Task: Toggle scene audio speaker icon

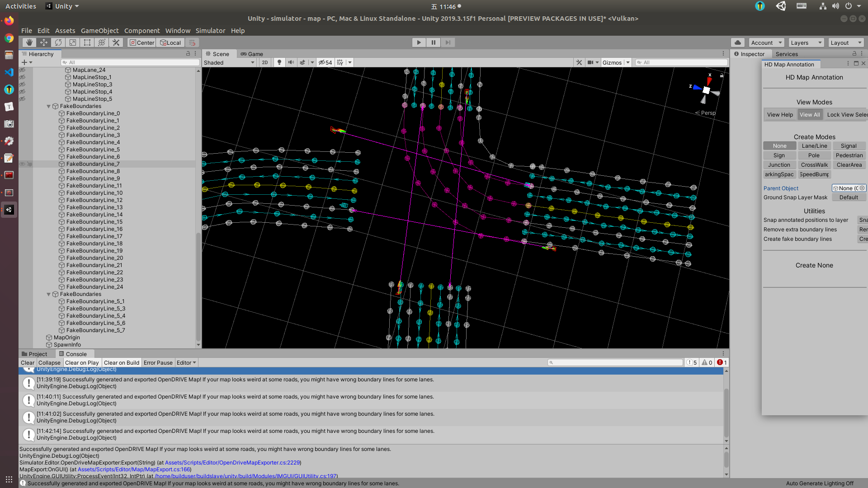Action: [x=291, y=62]
